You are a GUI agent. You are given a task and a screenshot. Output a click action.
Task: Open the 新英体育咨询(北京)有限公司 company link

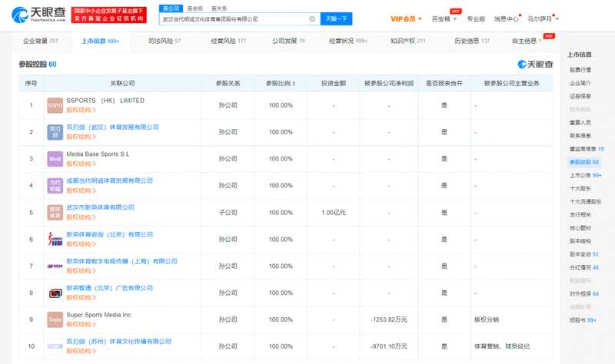tap(109, 234)
